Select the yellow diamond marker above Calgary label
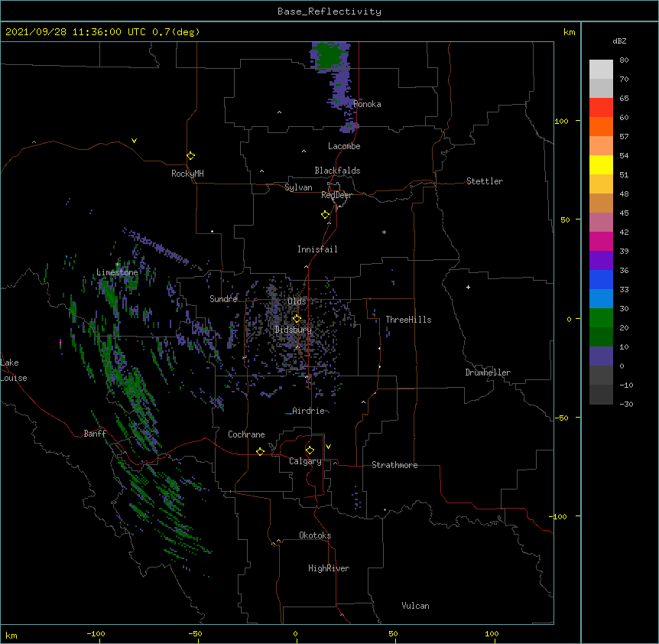This screenshot has width=659, height=644. pos(310,450)
